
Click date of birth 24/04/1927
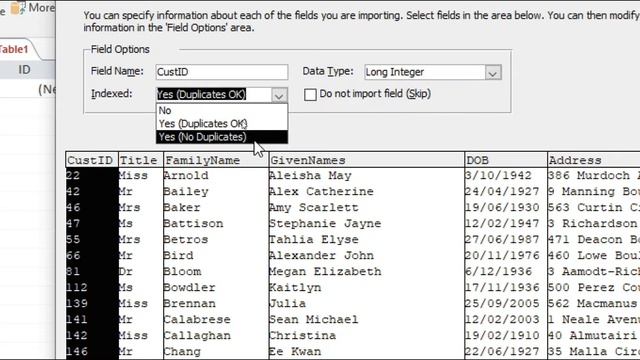pos(502,191)
